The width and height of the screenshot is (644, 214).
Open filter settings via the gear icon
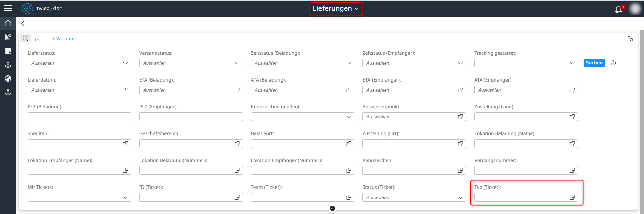(630, 39)
